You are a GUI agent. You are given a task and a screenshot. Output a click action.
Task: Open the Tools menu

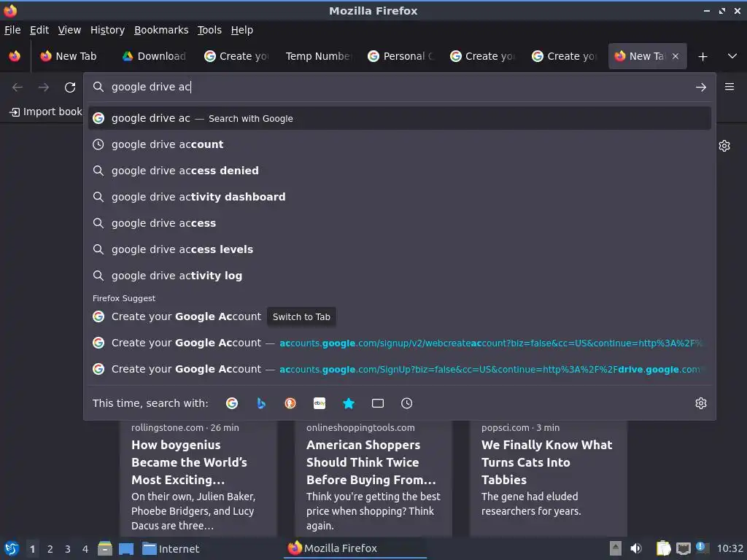(x=209, y=30)
